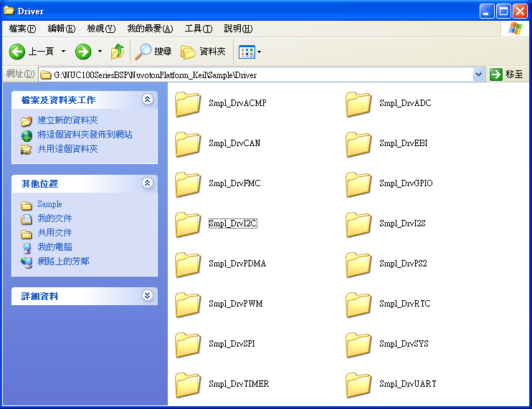Select the Smpl_DrvTIMER folder icon
Screen dimensions: 532x409
(x=188, y=385)
